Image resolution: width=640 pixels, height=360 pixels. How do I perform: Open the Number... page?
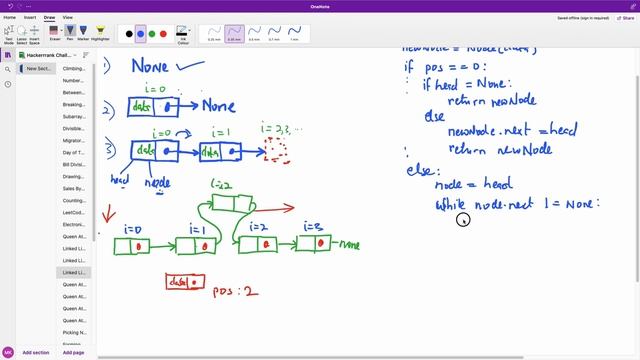[74, 81]
